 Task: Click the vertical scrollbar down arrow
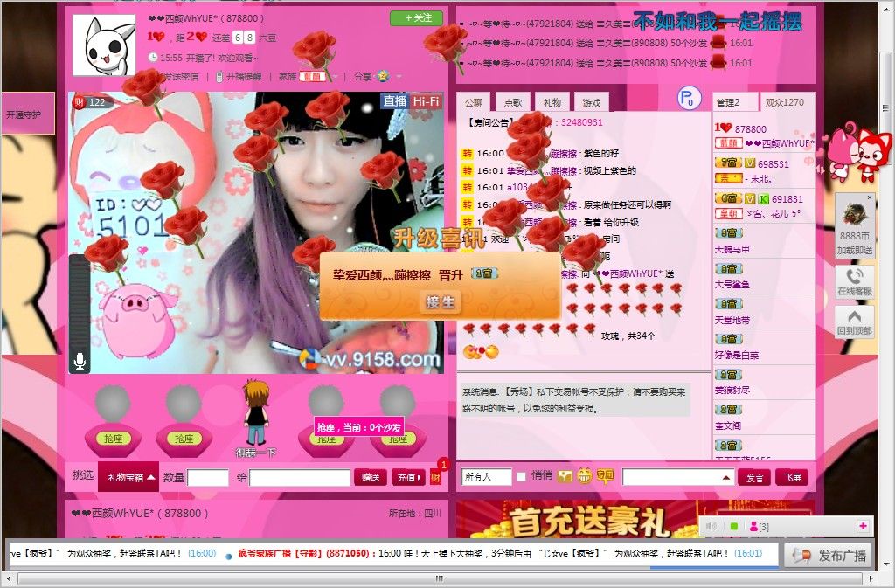pos(885,564)
